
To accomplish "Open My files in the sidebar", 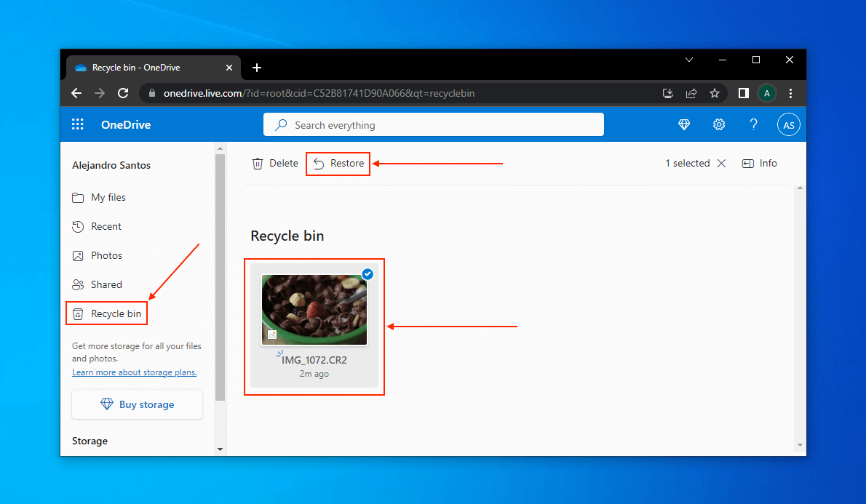I will [108, 198].
